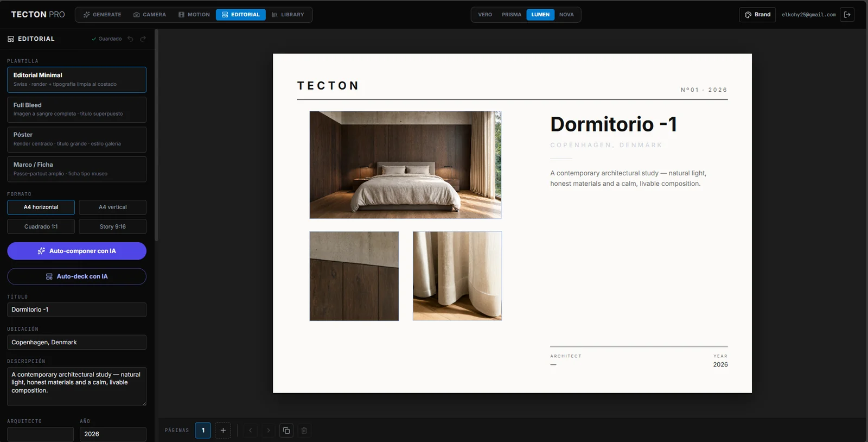This screenshot has width=868, height=442.
Task: Click the main bedroom render image
Action: click(x=405, y=165)
